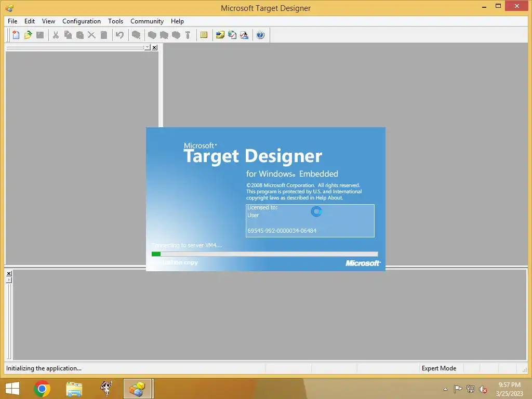Open the Community menu

pos(147,21)
